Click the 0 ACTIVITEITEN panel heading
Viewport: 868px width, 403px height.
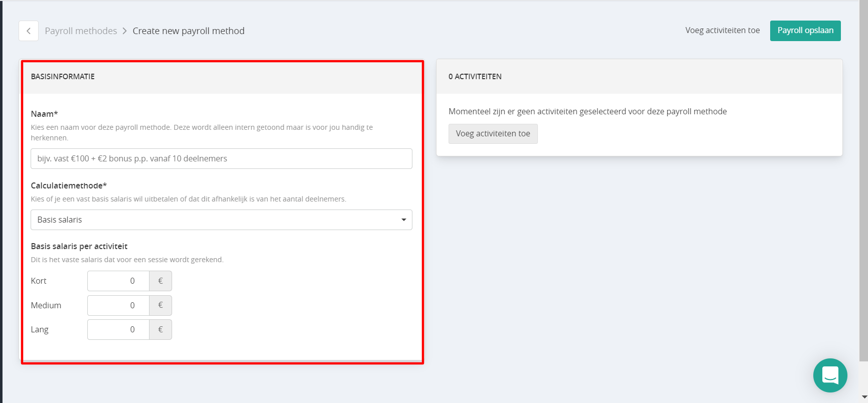click(x=475, y=77)
